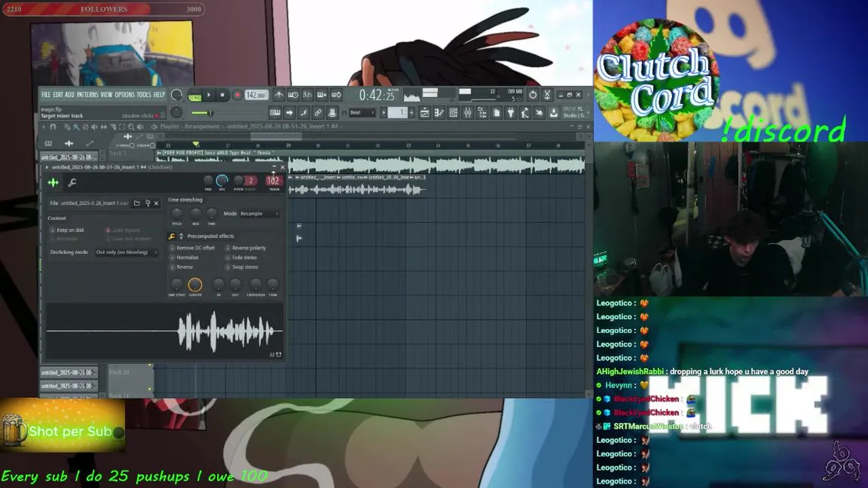Open the PATTERNS menu
Image resolution: width=868 pixels, height=488 pixels.
pyautogui.click(x=87, y=95)
